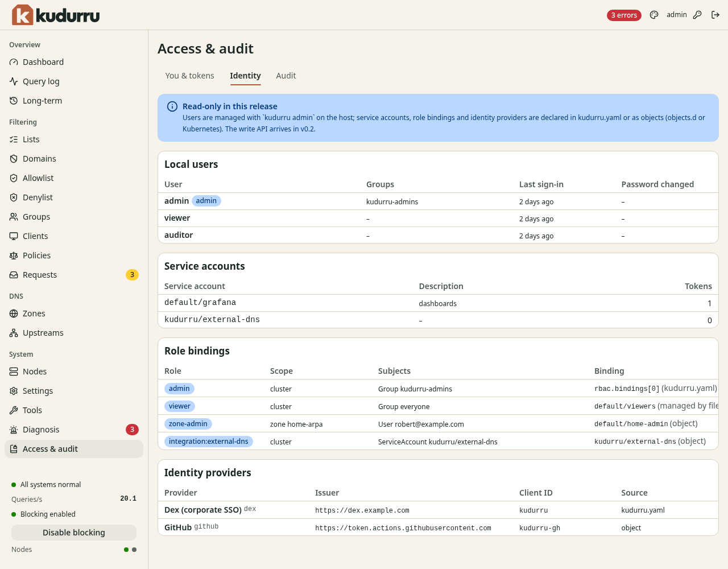Click the key icon in the header
The image size is (728, 569).
pyautogui.click(x=697, y=15)
